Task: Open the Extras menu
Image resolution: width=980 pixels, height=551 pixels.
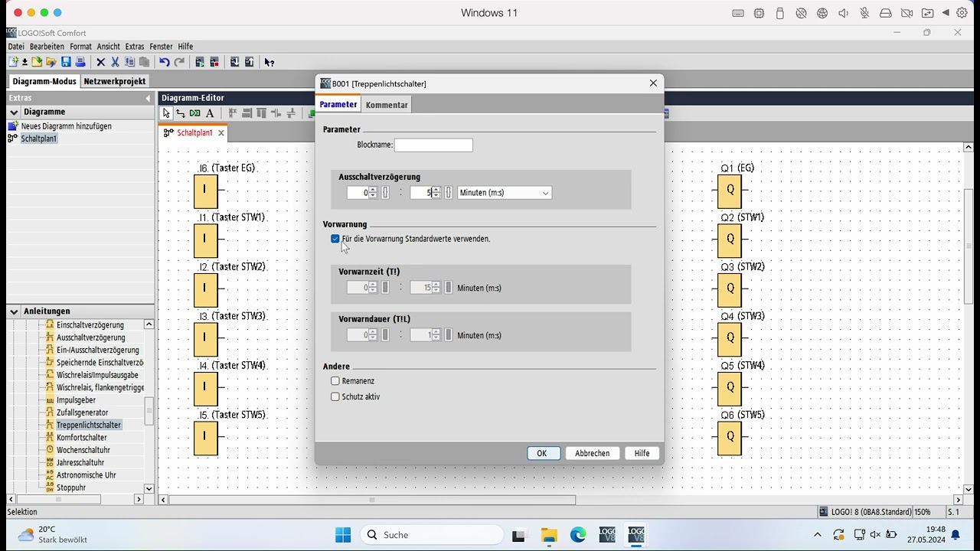Action: click(x=135, y=47)
